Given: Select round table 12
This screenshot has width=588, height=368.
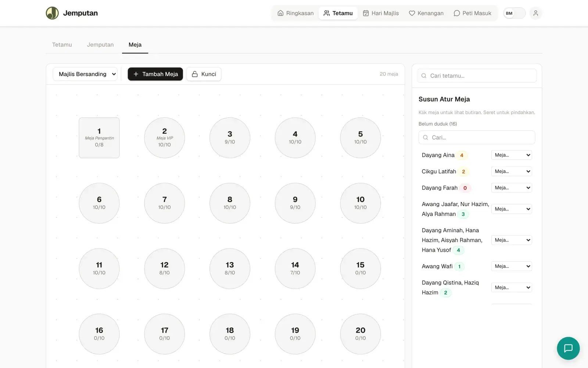Looking at the screenshot, I should [x=165, y=269].
